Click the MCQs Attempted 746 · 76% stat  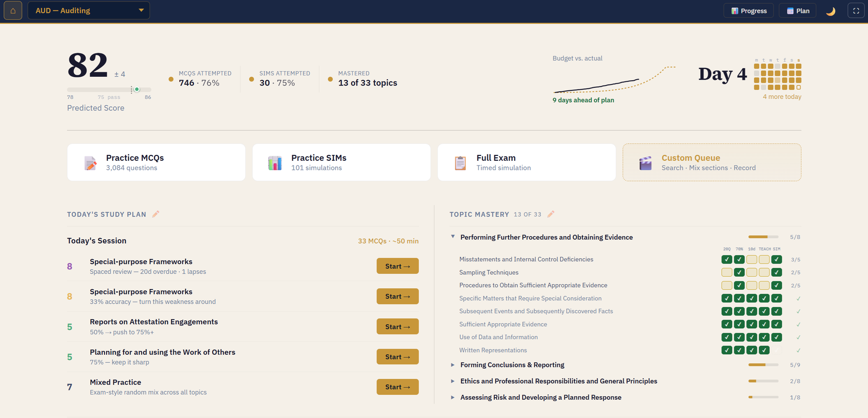click(x=200, y=79)
